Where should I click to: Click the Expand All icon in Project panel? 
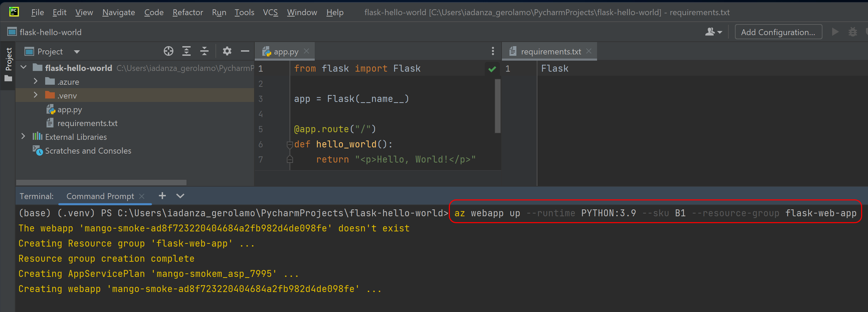pos(186,51)
